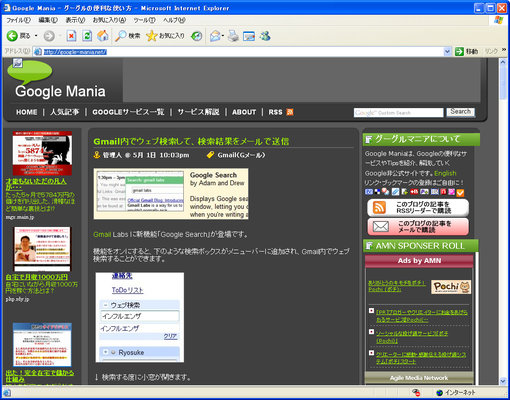Click the Forward arrow button
Screen dimensions: 510x400
pos(49,36)
